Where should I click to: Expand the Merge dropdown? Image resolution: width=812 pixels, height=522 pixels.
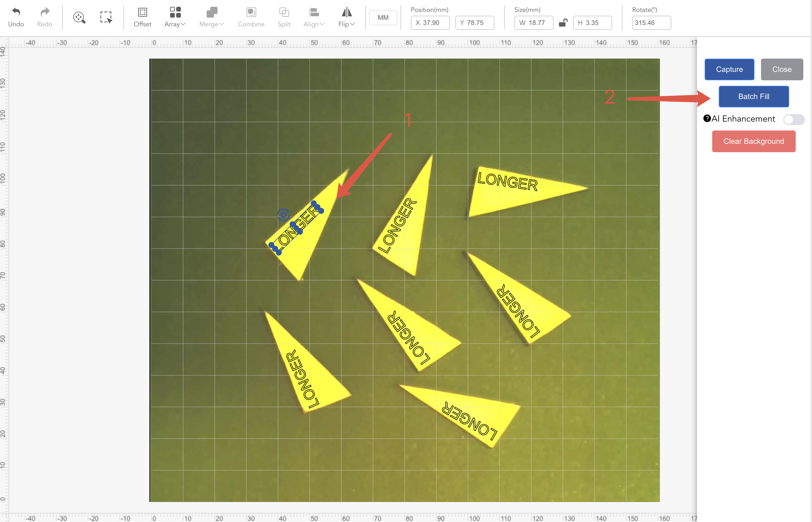212,17
